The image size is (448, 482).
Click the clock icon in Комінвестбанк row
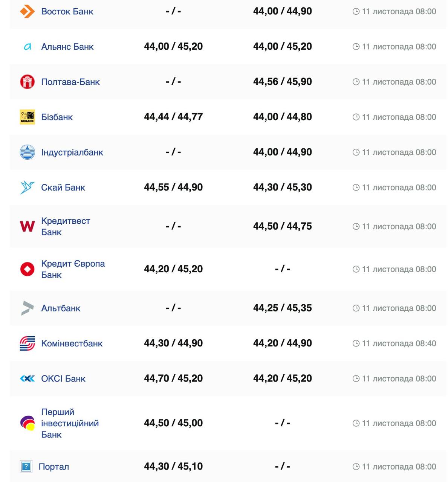356,343
